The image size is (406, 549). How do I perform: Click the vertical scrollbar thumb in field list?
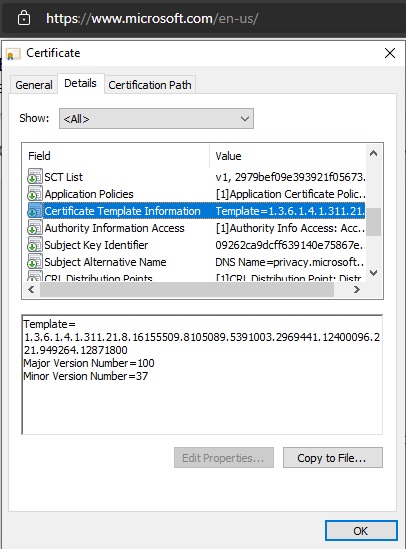pyautogui.click(x=373, y=222)
